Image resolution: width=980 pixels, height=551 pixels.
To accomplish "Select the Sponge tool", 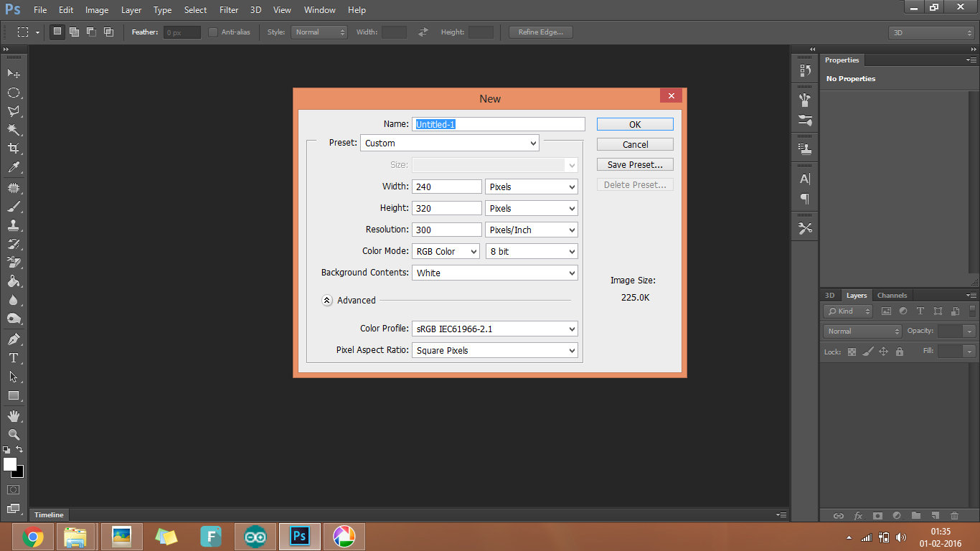I will click(14, 319).
